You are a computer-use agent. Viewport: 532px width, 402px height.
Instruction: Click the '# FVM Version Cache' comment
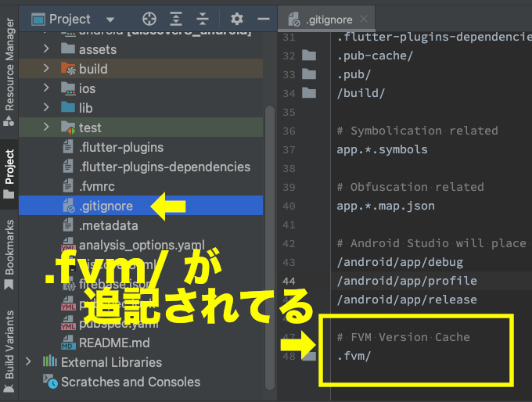click(x=404, y=337)
